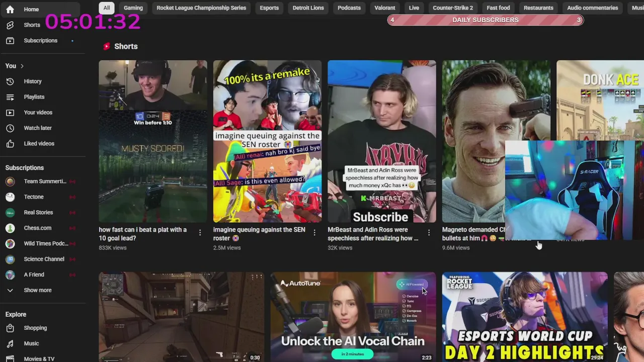
Task: Select the Audio commentaries filter chip
Action: pos(593,8)
